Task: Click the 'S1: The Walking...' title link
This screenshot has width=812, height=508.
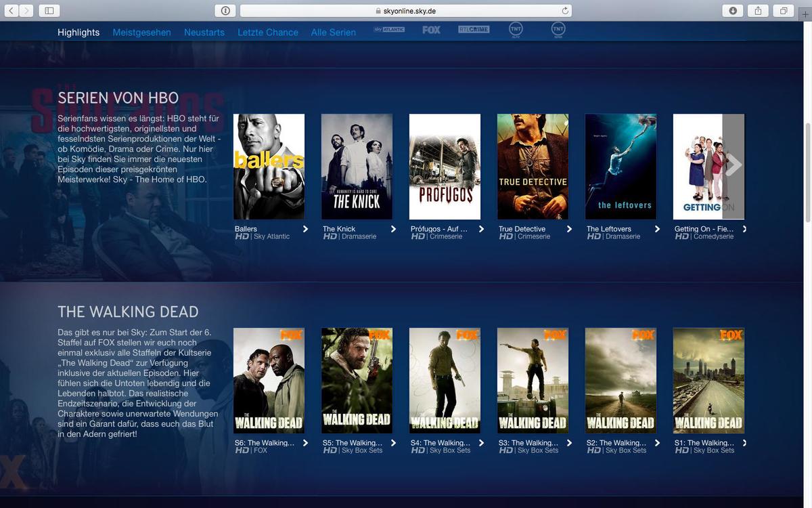Action: point(704,443)
